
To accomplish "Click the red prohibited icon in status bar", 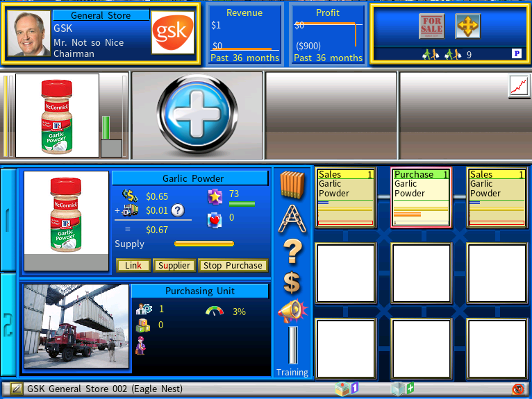I will coord(518,389).
